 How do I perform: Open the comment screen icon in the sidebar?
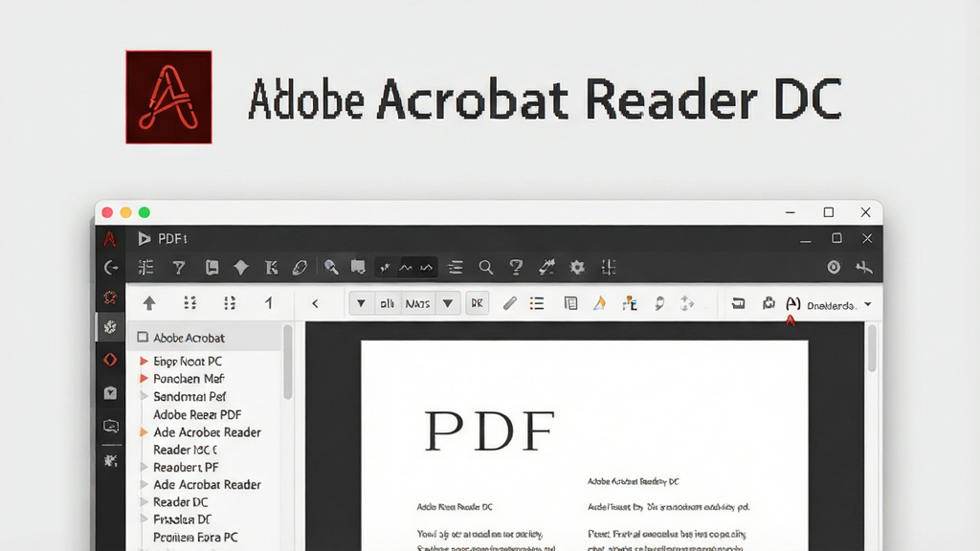(111, 426)
